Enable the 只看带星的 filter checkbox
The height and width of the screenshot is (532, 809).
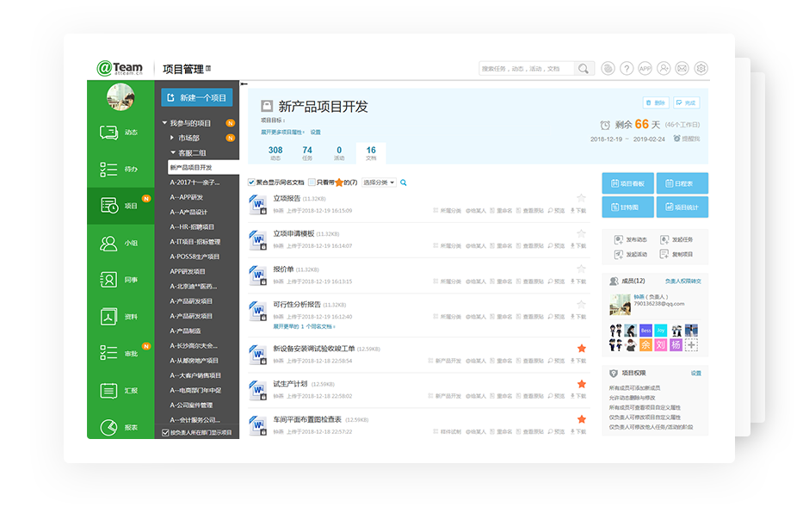(x=312, y=182)
